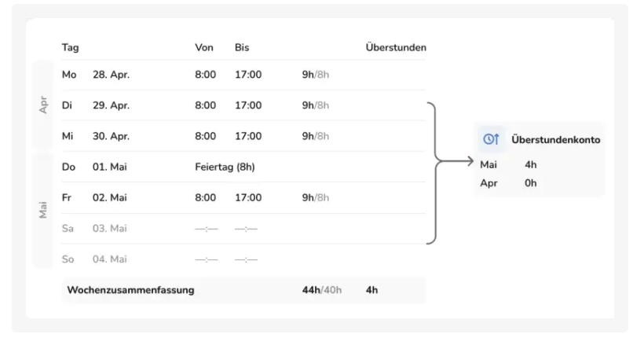Open the Apr 0h overtime account entry
This screenshot has height=360, width=644.
tap(508, 183)
